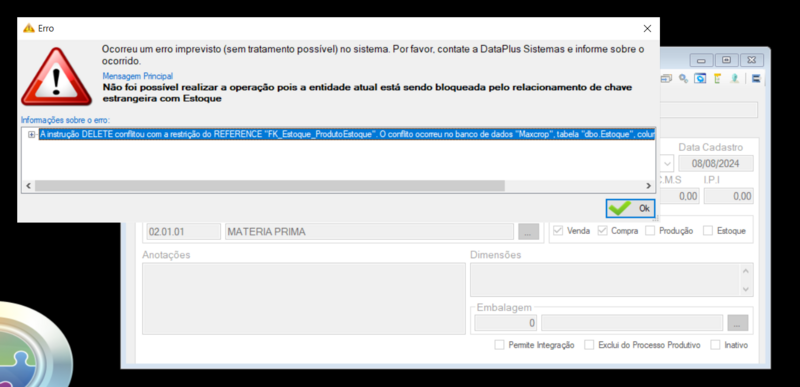The image size is (800, 387).
Task: Click the I.C.M.S value field
Action: 679,196
